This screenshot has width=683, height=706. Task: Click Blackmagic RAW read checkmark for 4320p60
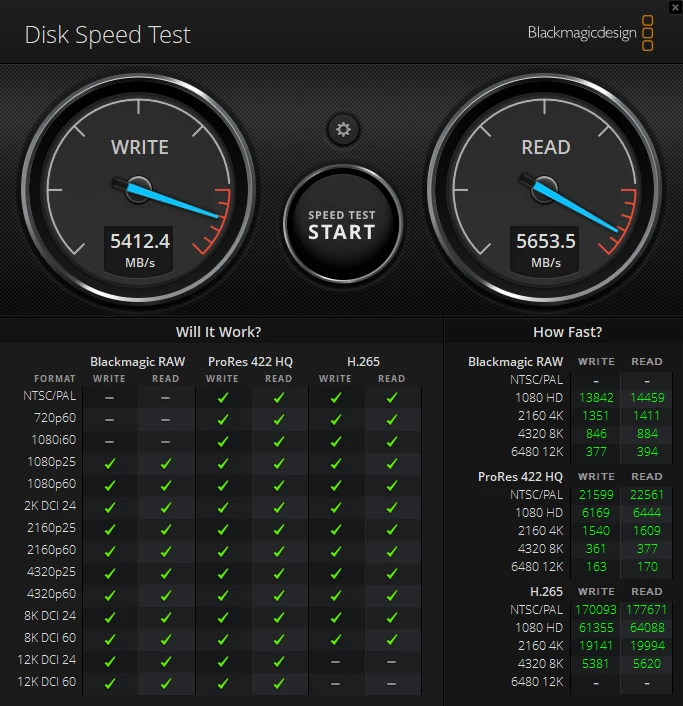coord(166,596)
